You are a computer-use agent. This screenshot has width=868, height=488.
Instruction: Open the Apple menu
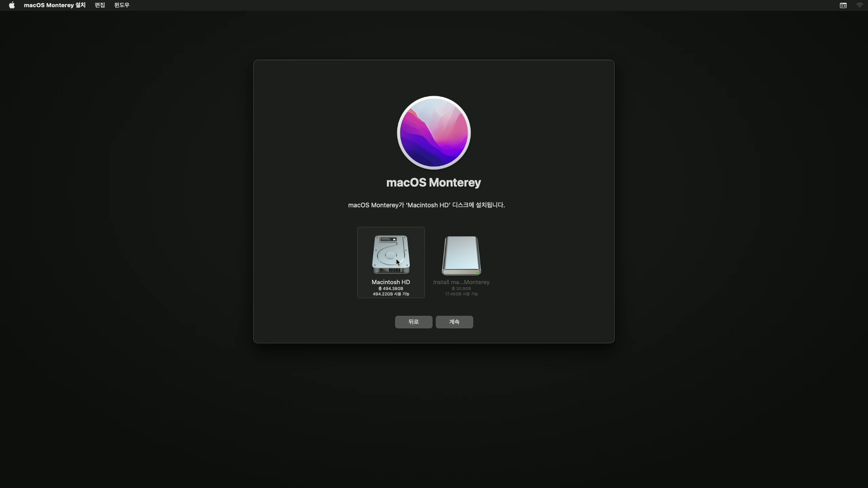12,5
